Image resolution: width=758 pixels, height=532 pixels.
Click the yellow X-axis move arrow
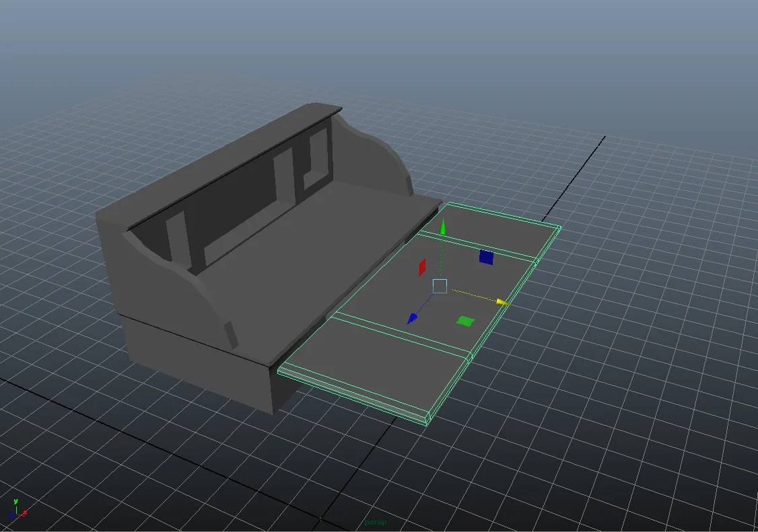pyautogui.click(x=503, y=303)
